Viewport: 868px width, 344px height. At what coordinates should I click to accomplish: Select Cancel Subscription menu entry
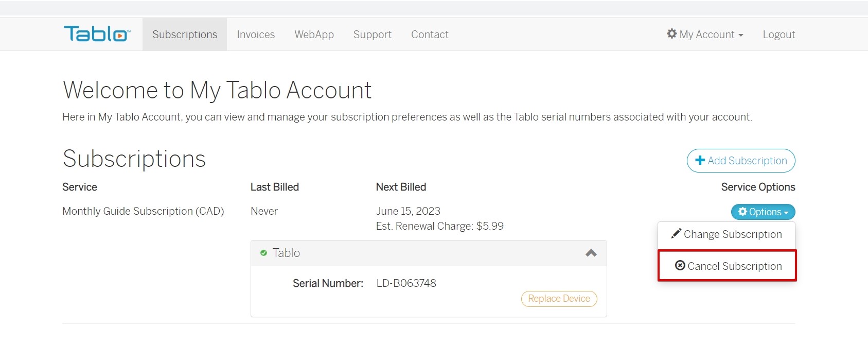tap(727, 266)
